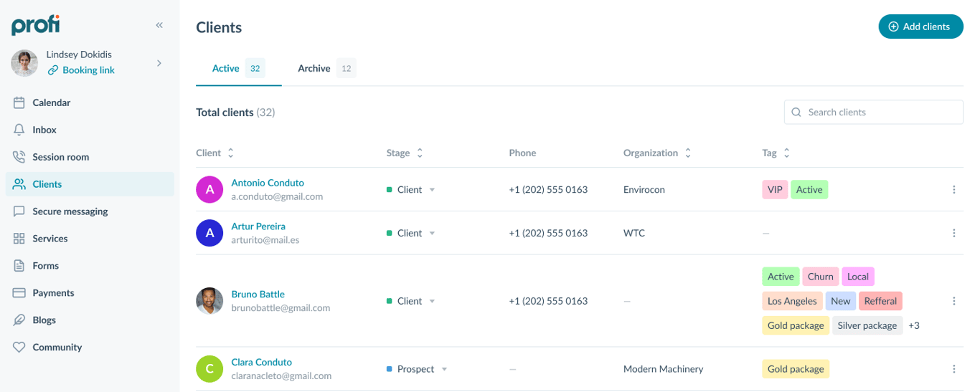980x392 pixels.
Task: Click the Refferal tag
Action: tap(880, 301)
